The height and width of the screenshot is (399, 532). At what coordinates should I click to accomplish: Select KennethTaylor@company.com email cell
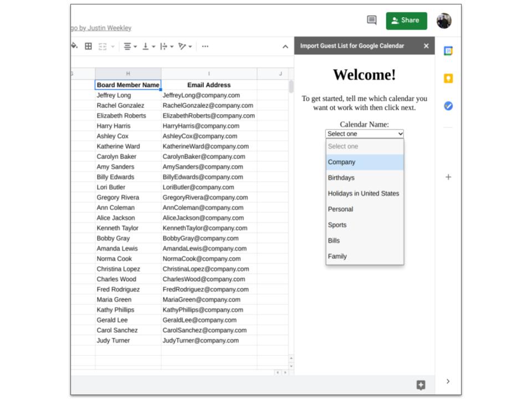[x=209, y=228]
